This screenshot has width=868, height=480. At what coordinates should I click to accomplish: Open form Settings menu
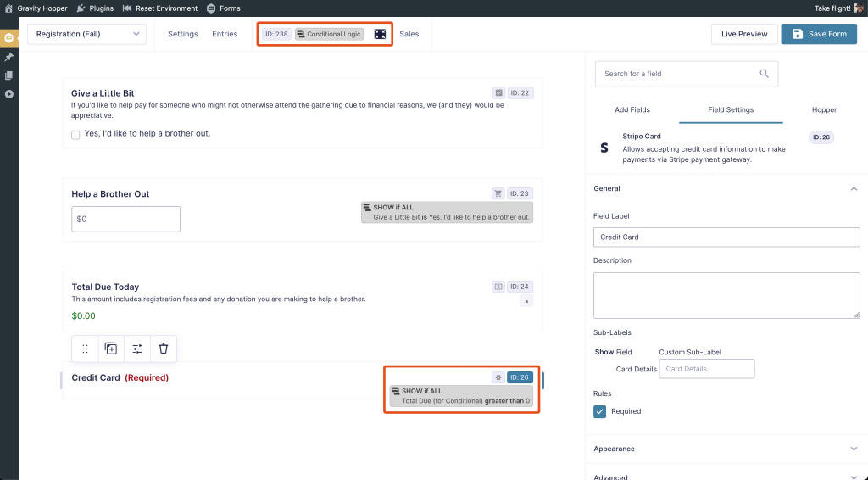(183, 34)
